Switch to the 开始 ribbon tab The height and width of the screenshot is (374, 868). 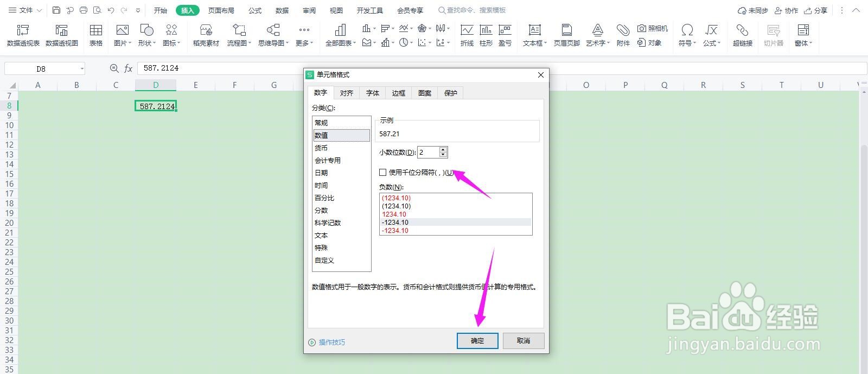(160, 10)
